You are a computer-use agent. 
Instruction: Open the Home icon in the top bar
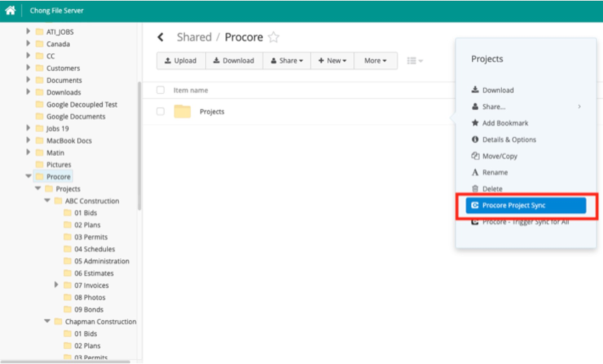(x=11, y=10)
